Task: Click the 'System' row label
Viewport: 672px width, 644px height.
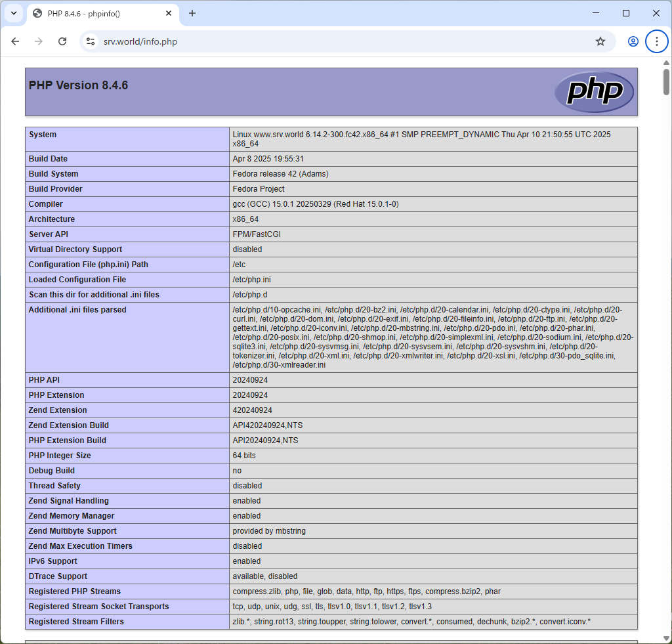Action: click(43, 134)
